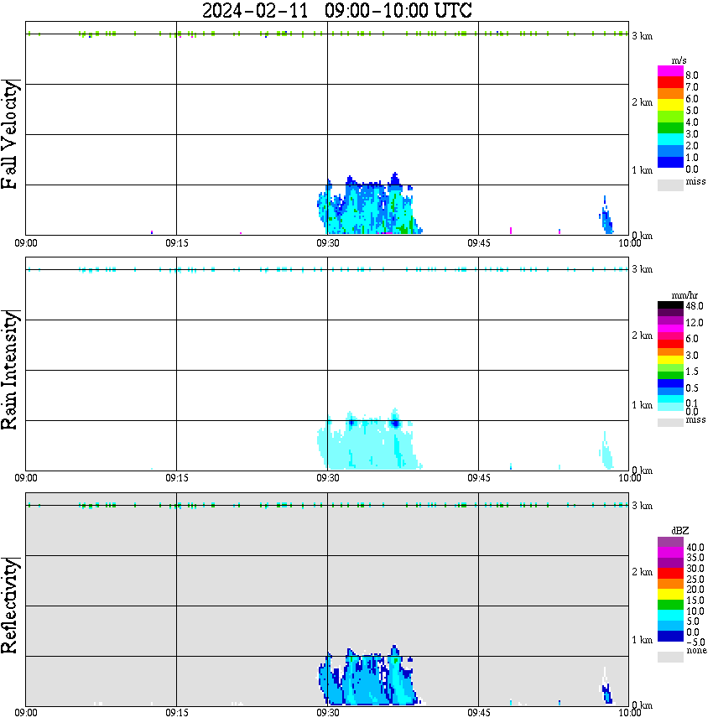Click the 09:45 tick label under Reflectivity
Screen dimensions: 713x728
(479, 713)
